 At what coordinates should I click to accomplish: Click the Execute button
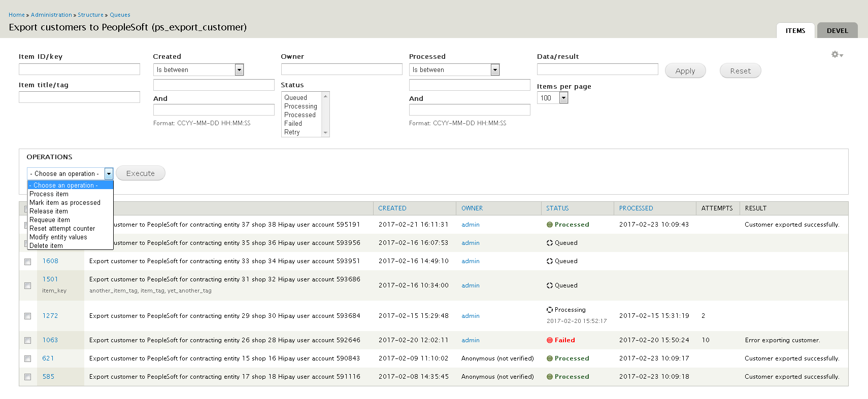pos(141,173)
